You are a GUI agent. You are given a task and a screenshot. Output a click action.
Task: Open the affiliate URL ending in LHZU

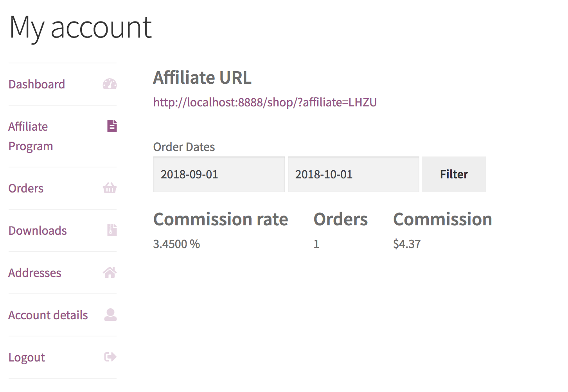coord(265,102)
